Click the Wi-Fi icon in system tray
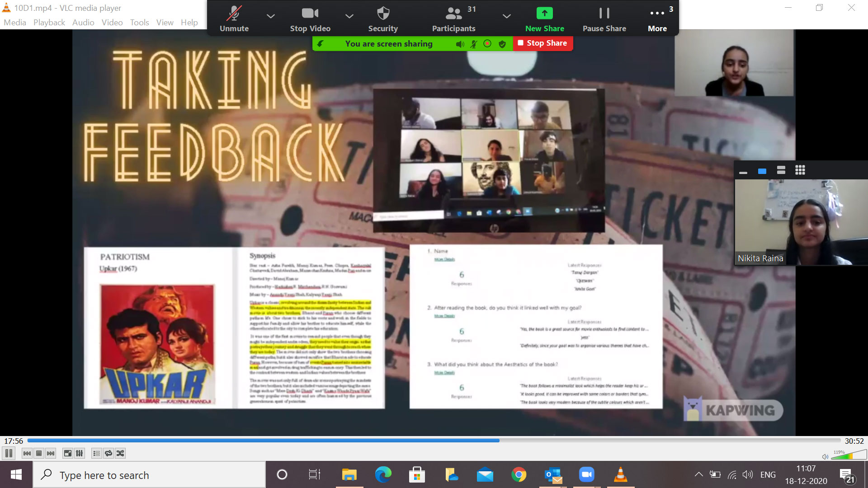This screenshot has width=868, height=488. point(732,475)
